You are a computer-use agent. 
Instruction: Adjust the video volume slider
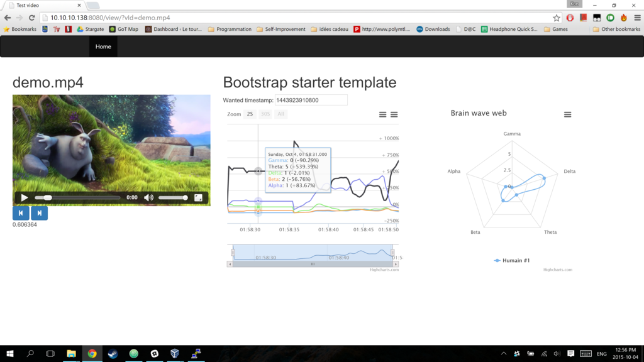click(173, 198)
